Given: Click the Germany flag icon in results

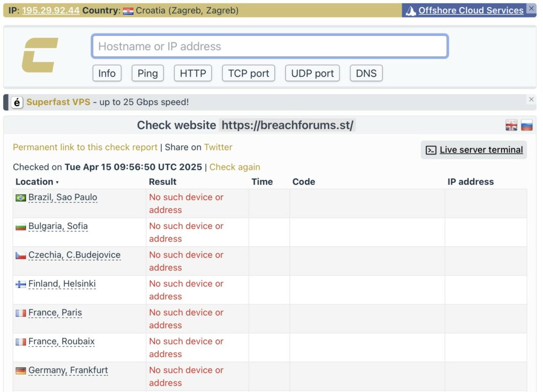Looking at the screenshot, I should 21,371.
